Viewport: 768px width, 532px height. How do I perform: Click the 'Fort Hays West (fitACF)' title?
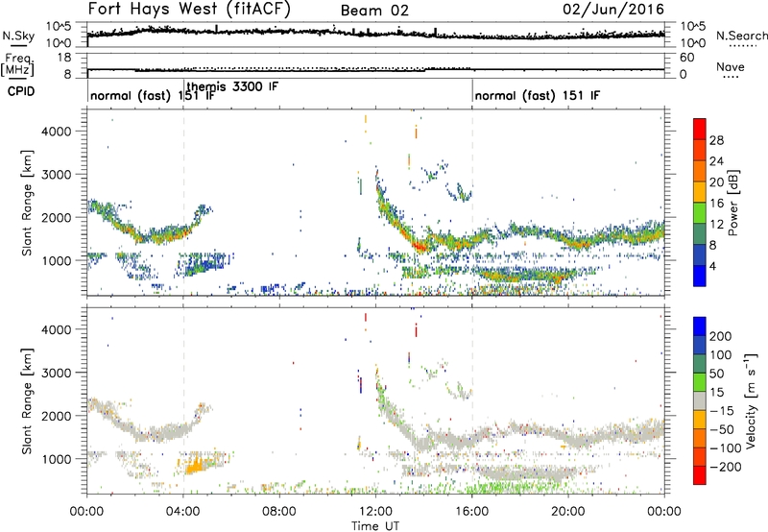click(189, 9)
